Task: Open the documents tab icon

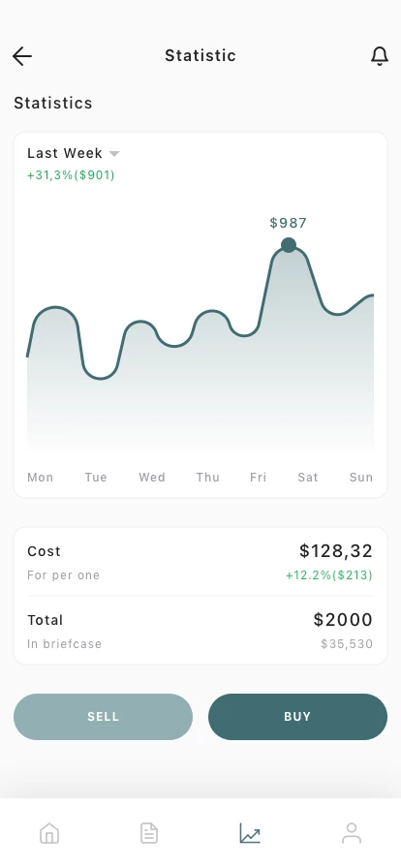Action: point(149,833)
